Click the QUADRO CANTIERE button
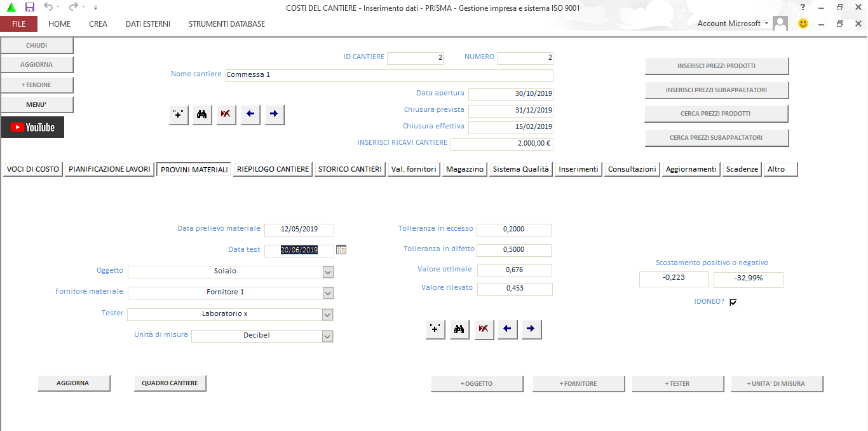 [x=170, y=383]
